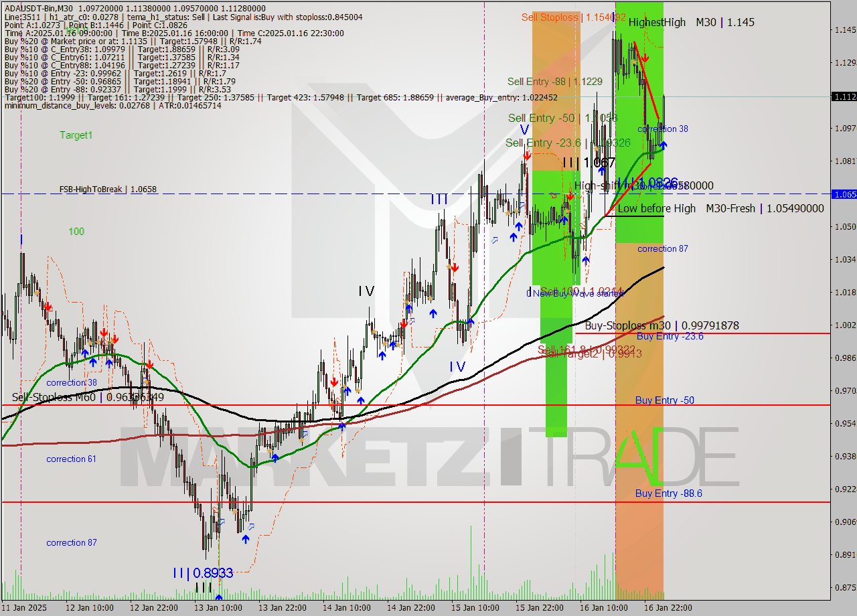Click the 1.065 price tag on axis
857x616 pixels.
[x=844, y=194]
